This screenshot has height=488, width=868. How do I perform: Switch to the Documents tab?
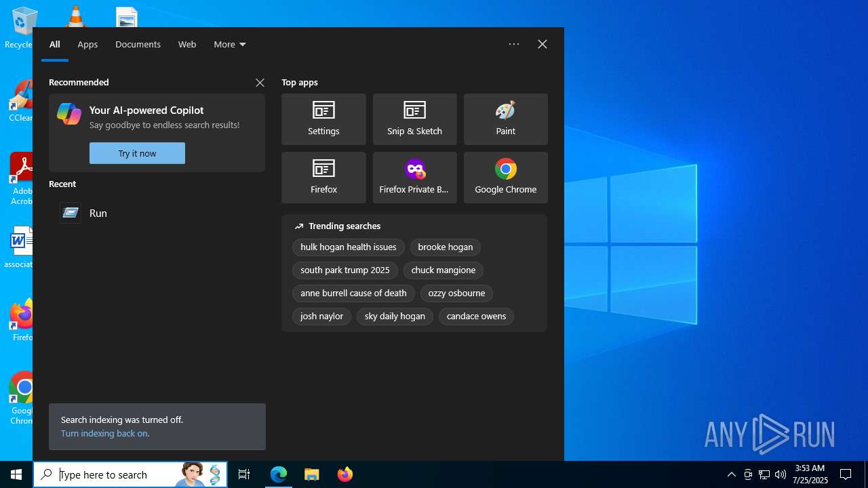point(138,44)
